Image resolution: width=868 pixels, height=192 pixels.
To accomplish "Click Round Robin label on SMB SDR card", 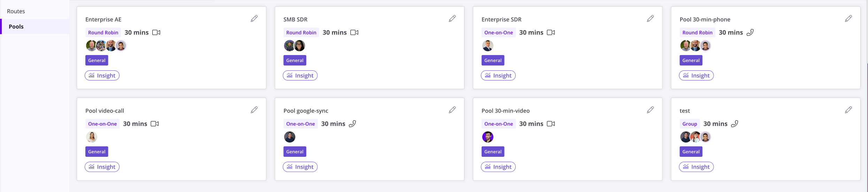I will coord(301,32).
